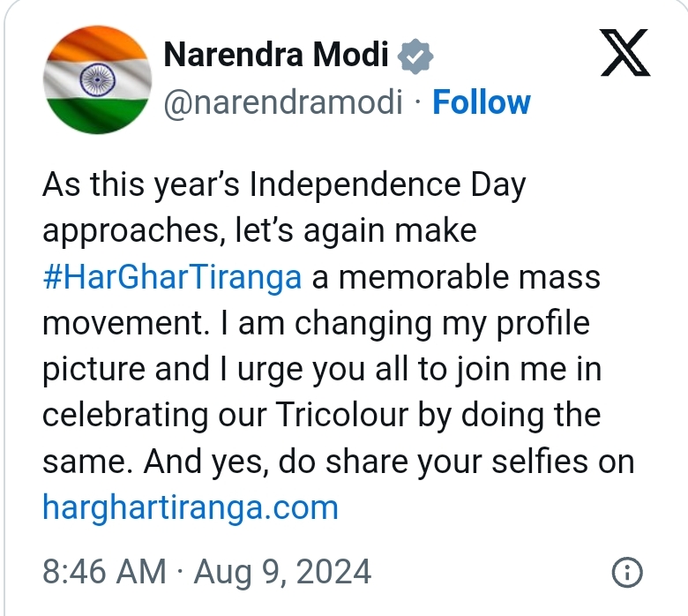Click the Aug 9, 2024 date

(282, 572)
